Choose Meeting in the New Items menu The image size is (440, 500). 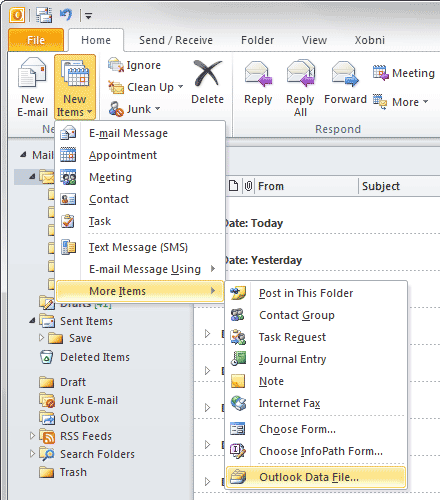(140, 177)
